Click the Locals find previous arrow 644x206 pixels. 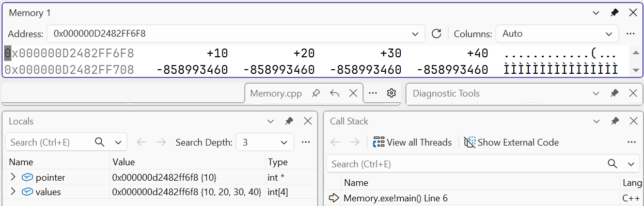(x=142, y=142)
